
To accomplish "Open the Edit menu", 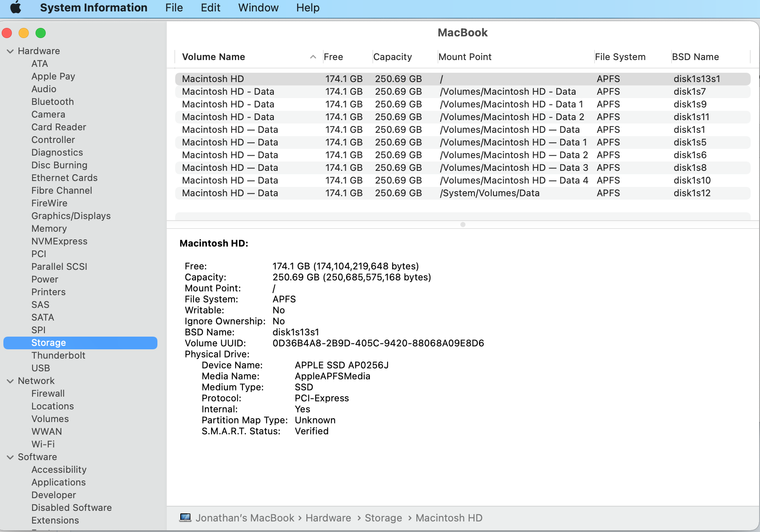I will click(x=210, y=8).
